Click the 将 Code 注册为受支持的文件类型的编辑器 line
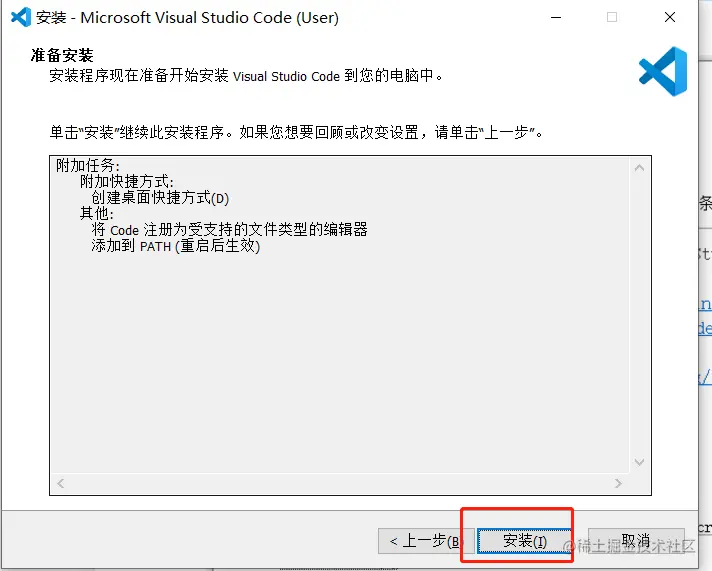The width and height of the screenshot is (712, 571). [x=229, y=230]
